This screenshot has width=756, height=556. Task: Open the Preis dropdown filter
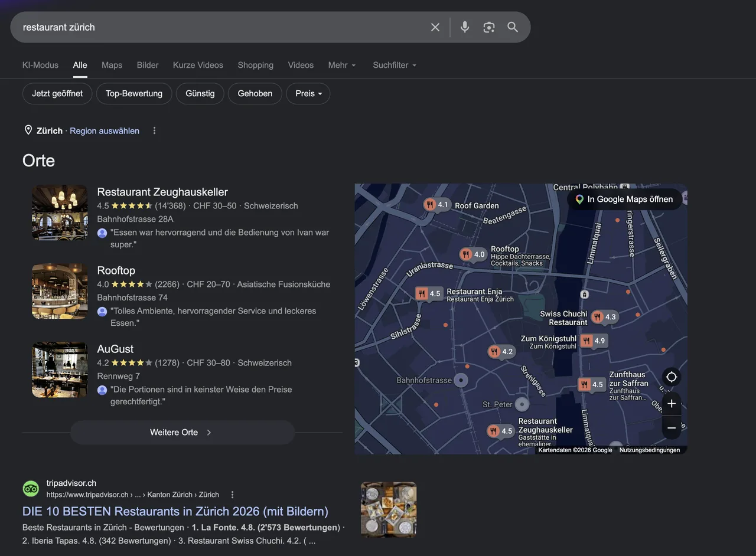pyautogui.click(x=308, y=93)
